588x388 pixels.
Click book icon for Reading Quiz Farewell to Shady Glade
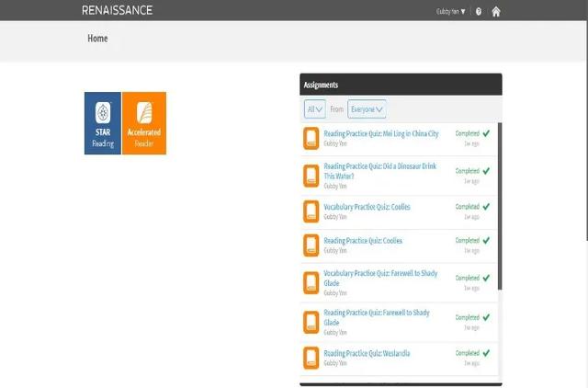[311, 322]
